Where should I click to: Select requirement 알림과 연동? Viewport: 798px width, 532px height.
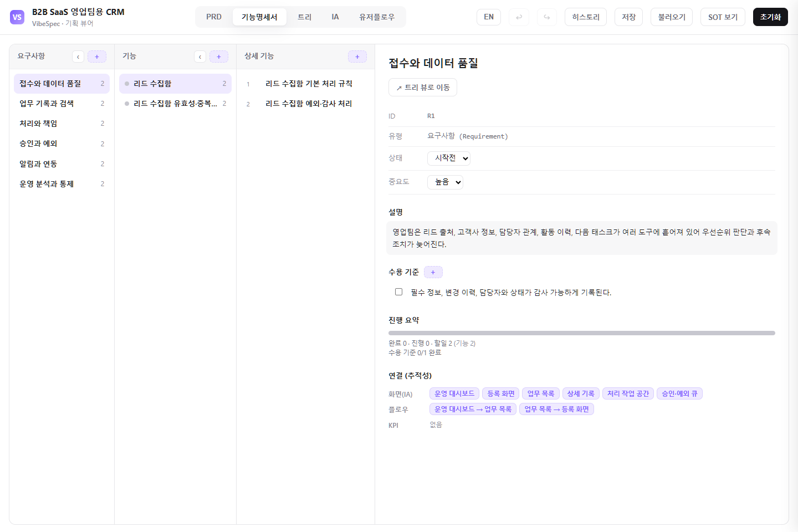tap(62, 164)
